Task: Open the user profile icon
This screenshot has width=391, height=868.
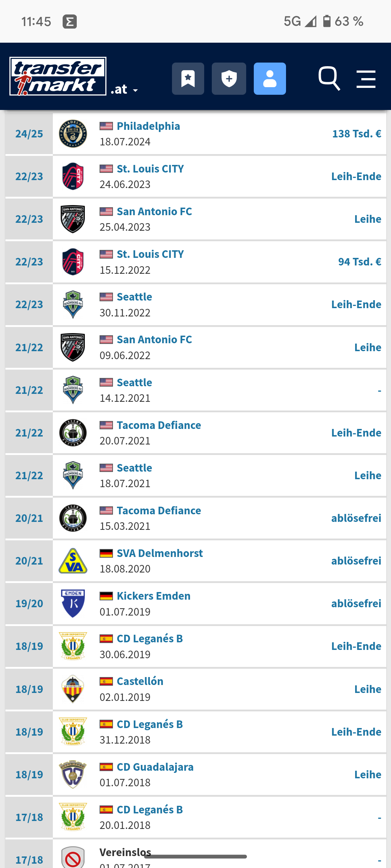Action: click(x=270, y=78)
